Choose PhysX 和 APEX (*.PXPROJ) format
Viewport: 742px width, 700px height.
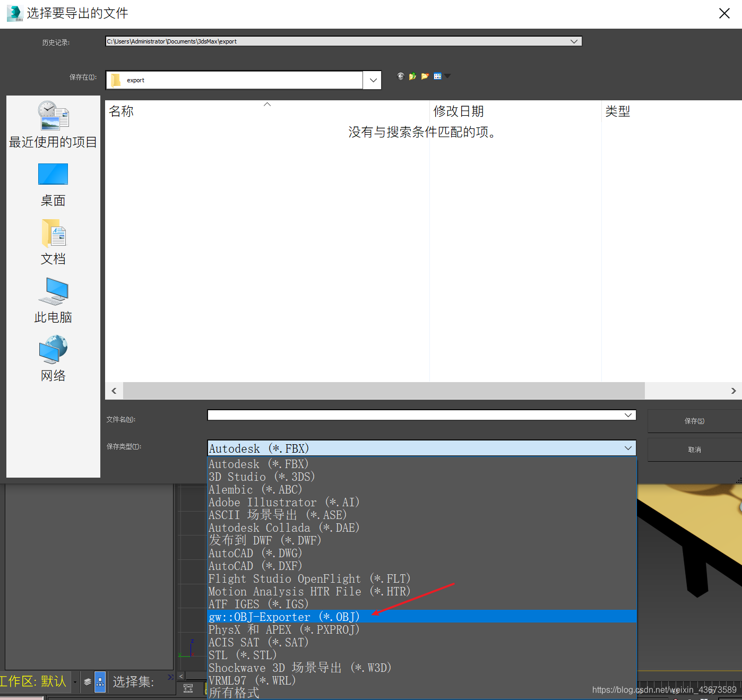point(422,629)
